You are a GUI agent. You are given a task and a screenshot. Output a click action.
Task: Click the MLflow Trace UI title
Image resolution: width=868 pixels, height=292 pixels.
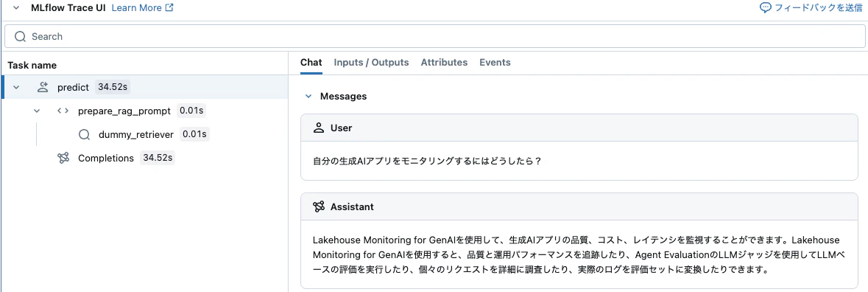[x=68, y=8]
